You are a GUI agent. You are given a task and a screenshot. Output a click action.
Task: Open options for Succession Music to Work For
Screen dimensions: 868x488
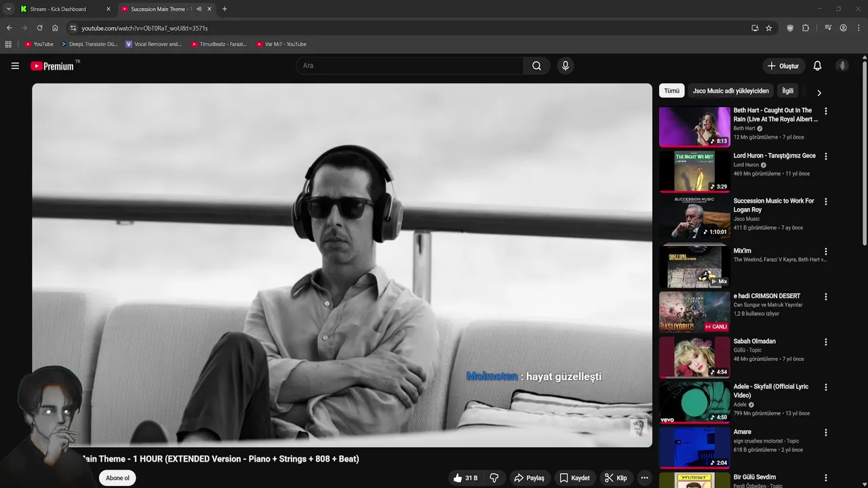click(825, 202)
